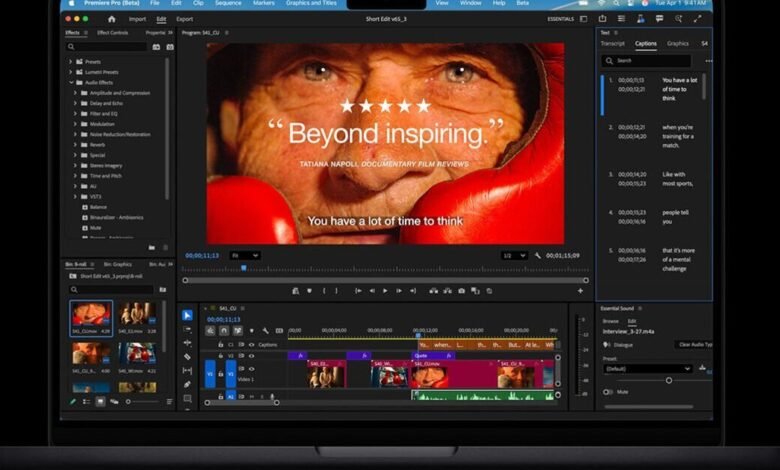Click the Clear Audio Type button
This screenshot has height=470, width=780.
[694, 344]
